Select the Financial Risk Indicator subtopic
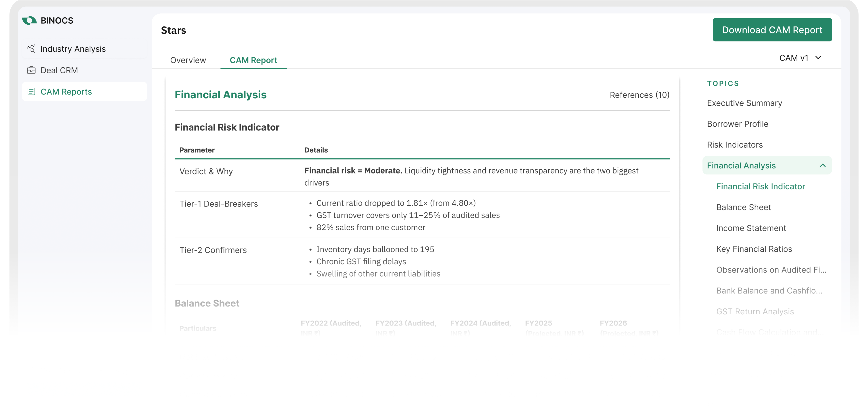Image resolution: width=868 pixels, height=406 pixels. (760, 187)
